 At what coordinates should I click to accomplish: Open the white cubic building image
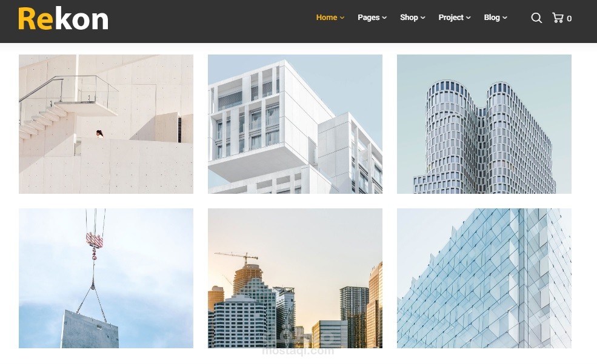point(295,124)
